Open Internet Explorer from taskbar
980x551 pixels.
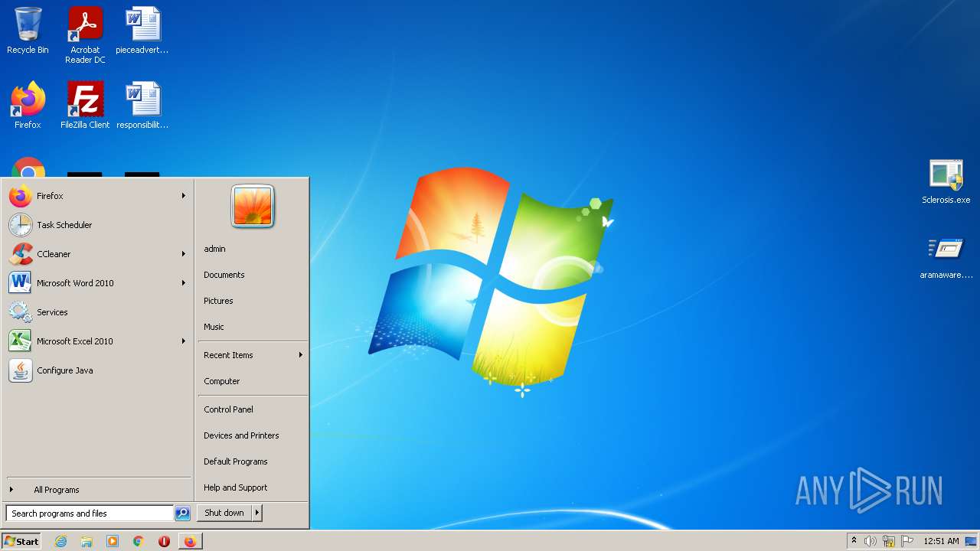tap(61, 541)
